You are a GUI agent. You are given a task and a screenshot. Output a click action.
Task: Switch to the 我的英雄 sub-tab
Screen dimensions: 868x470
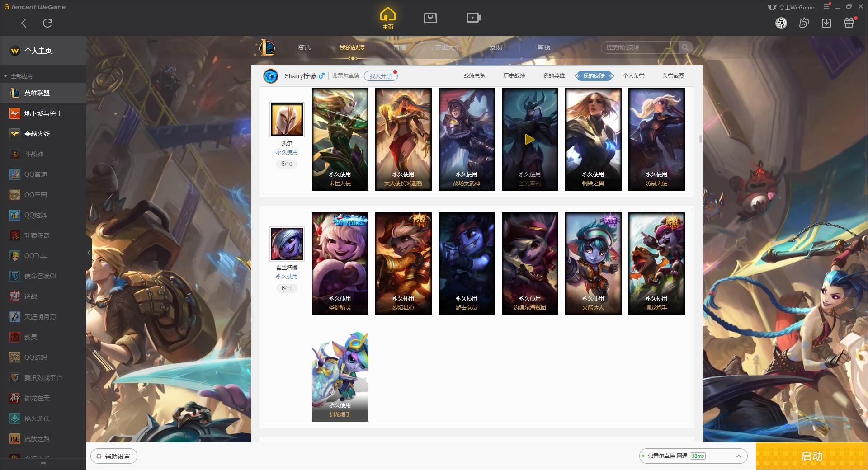[x=554, y=76]
